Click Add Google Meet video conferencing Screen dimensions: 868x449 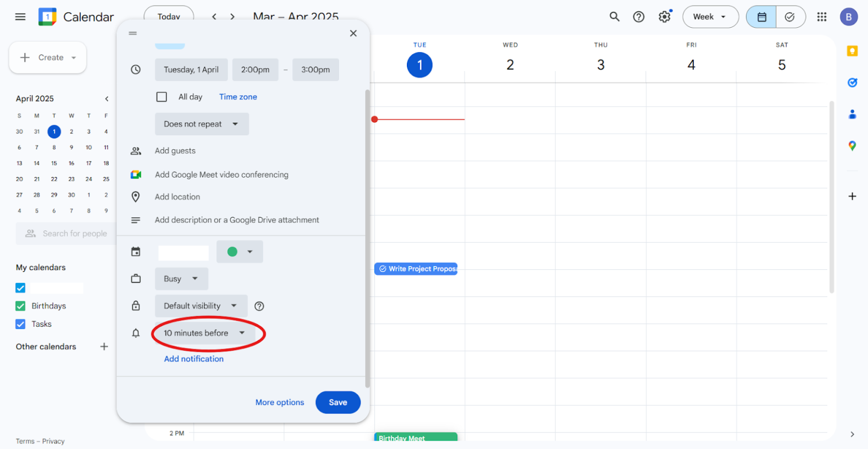point(222,174)
